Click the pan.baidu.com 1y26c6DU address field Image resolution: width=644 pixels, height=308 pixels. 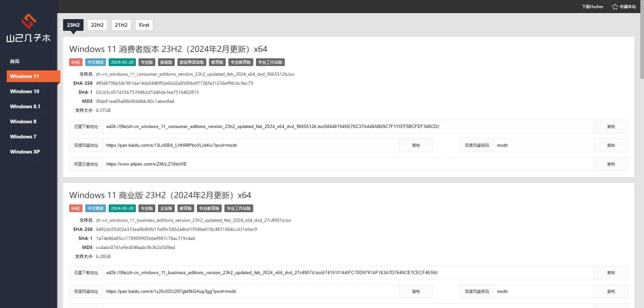click(x=251, y=291)
